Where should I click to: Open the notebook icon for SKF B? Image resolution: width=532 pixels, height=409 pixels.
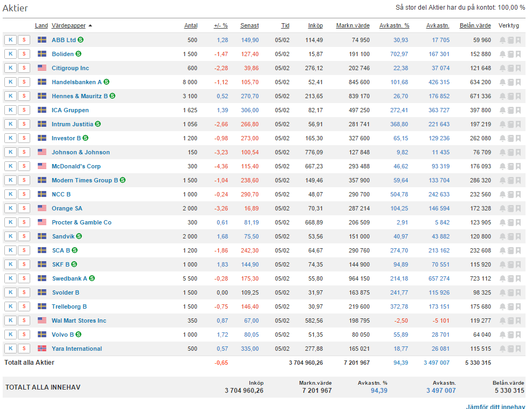(510, 264)
